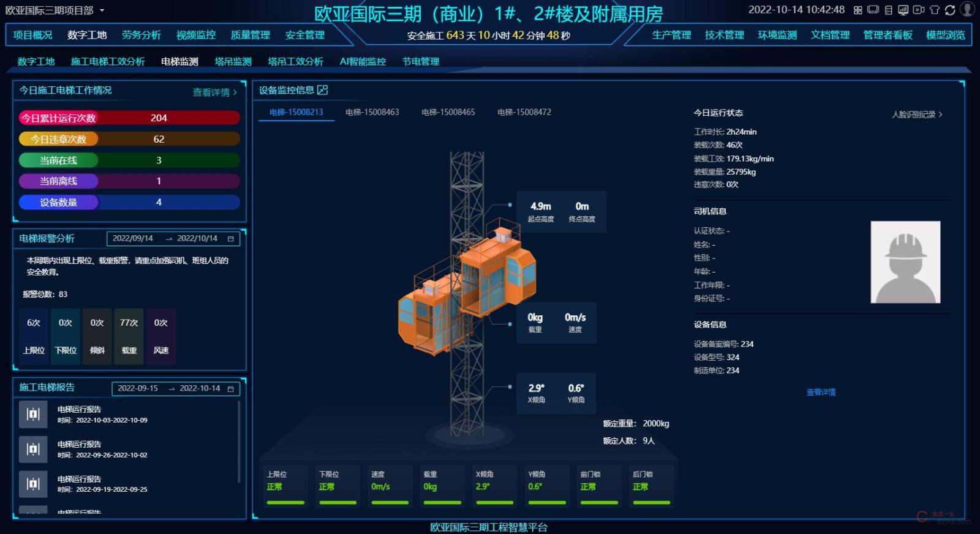Open the 数字工地 top menu
This screenshot has width=980, height=534.
click(87, 35)
